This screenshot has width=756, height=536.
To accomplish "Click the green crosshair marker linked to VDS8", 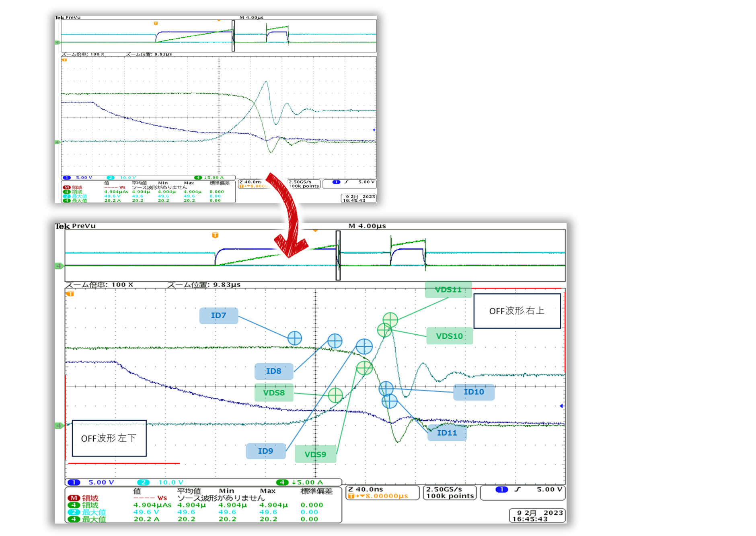I will 335,395.
